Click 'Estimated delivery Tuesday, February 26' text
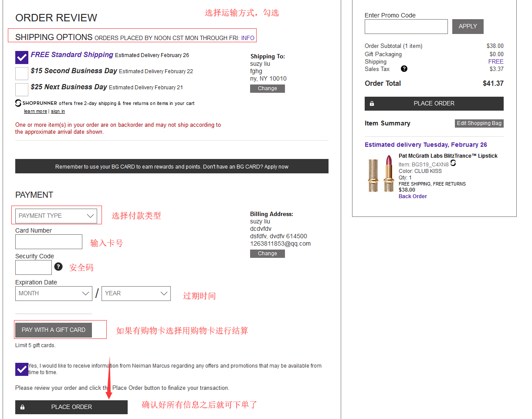 click(x=426, y=145)
